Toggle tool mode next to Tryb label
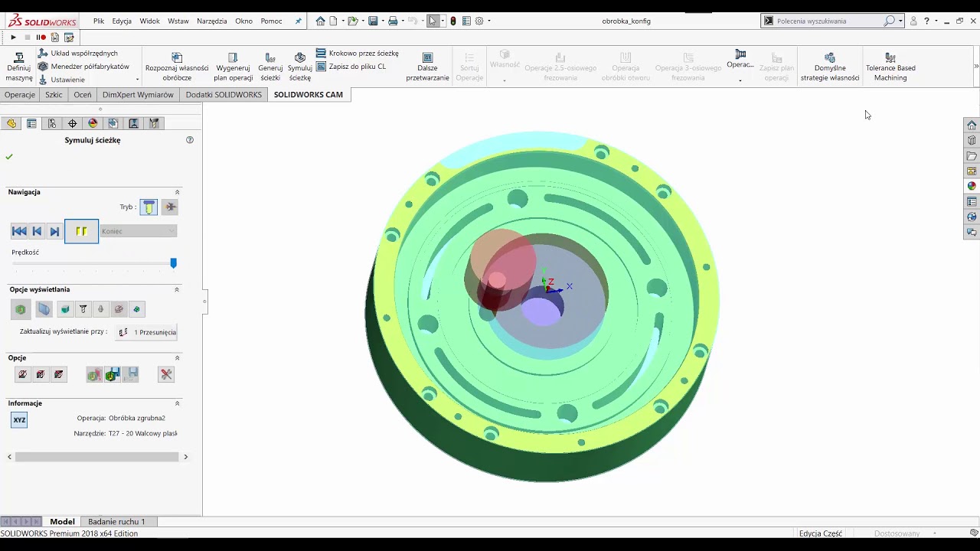 coord(149,207)
